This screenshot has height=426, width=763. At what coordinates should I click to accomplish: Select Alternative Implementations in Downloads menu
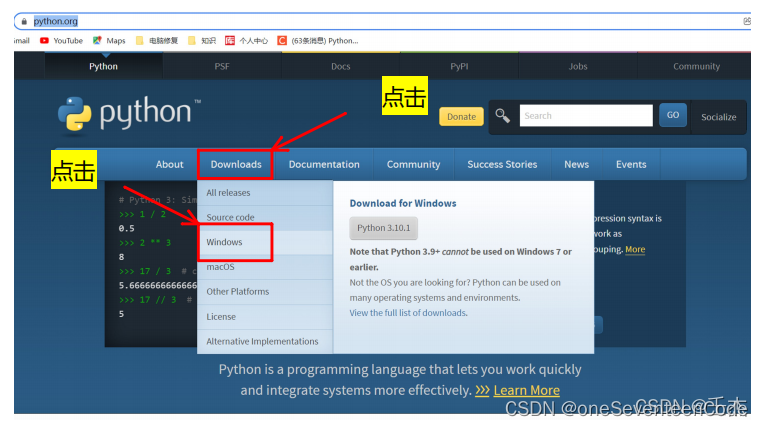pos(265,342)
